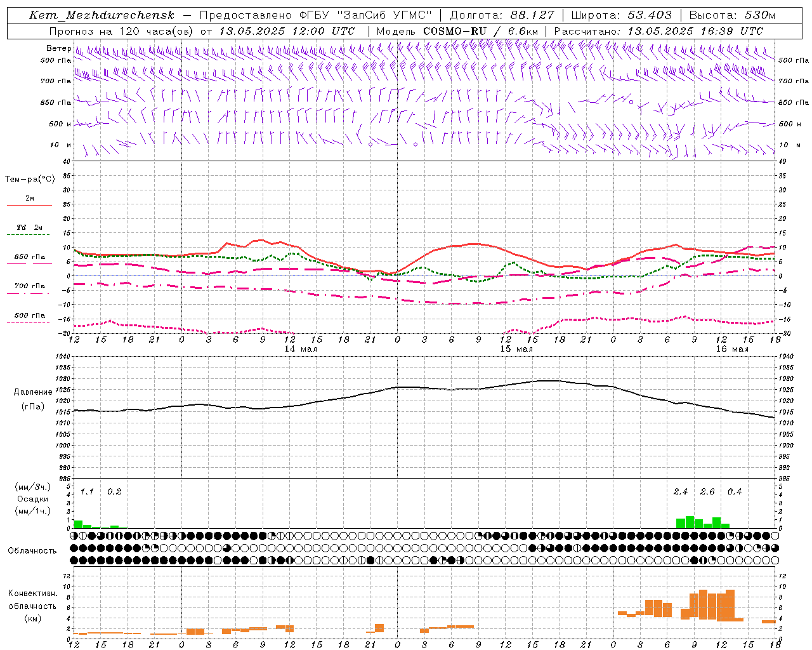Select the text Предоставлено ФГБУ "ЗапСиб УГМС"
812x650 pixels.
point(316,15)
